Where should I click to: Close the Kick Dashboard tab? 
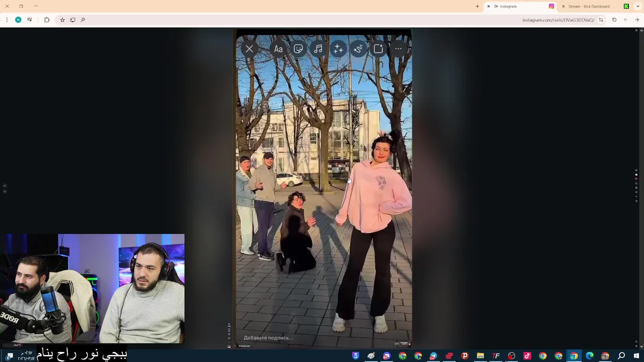tap(563, 7)
